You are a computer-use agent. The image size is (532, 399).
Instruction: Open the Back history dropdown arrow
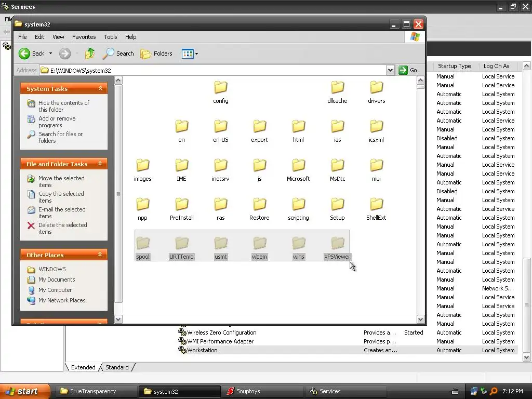50,54
